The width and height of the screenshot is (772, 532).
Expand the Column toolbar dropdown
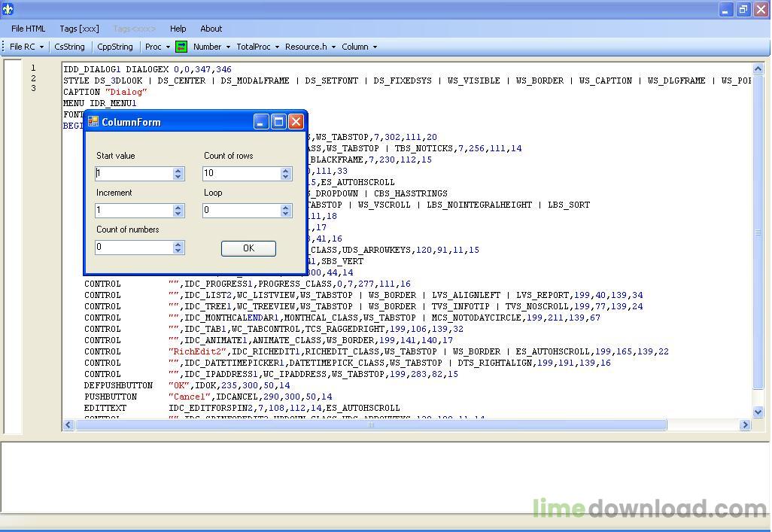[359, 47]
